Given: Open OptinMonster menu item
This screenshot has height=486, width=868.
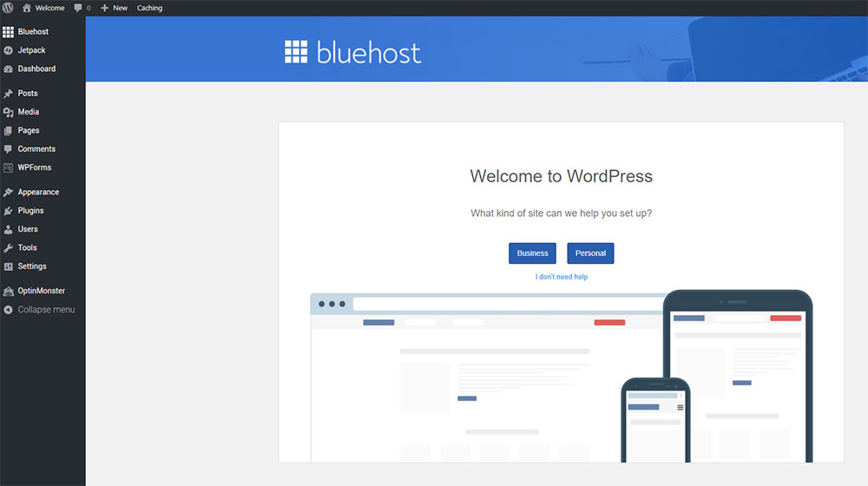Looking at the screenshot, I should click(x=43, y=291).
